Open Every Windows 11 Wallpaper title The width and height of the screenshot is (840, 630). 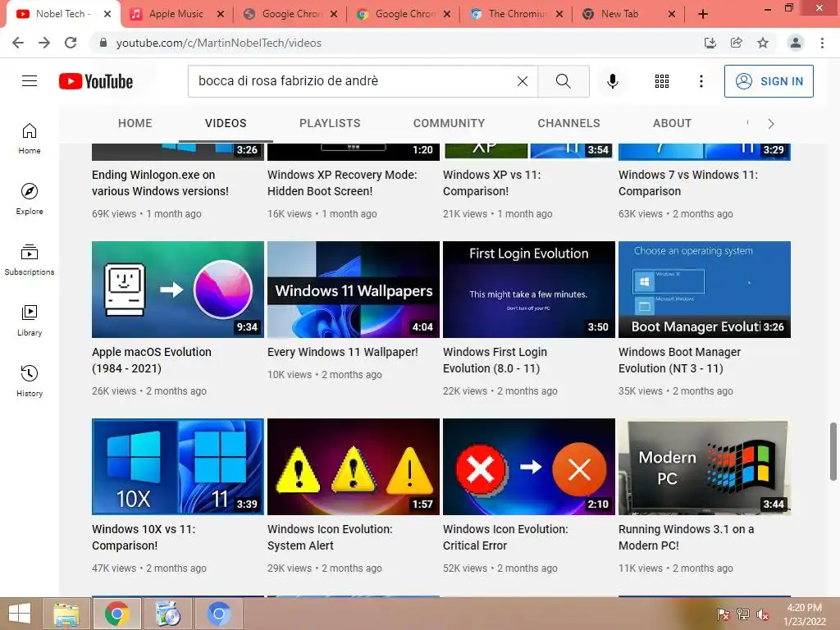click(x=343, y=352)
